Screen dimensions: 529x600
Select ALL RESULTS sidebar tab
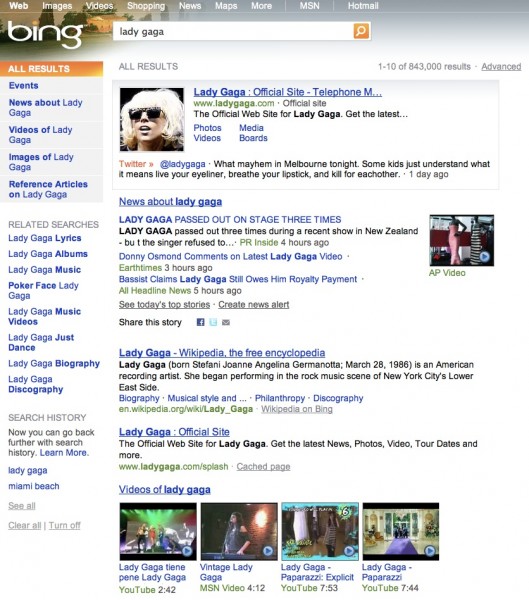pos(51,69)
